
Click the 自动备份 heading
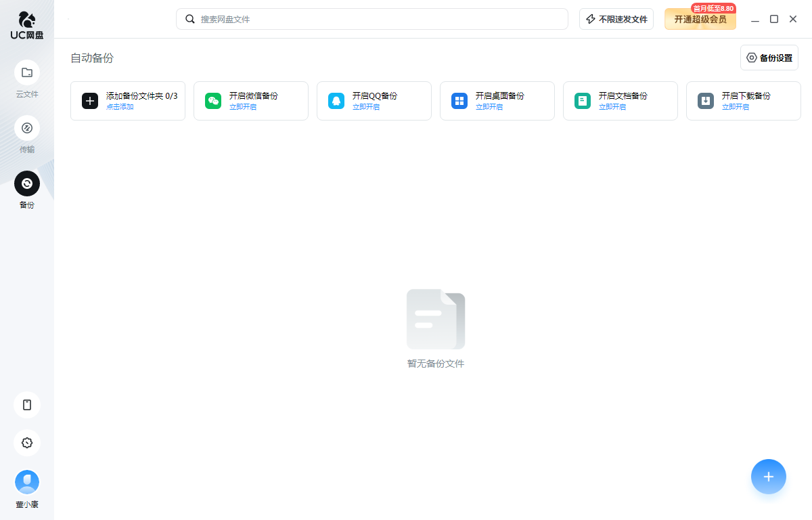pyautogui.click(x=92, y=58)
